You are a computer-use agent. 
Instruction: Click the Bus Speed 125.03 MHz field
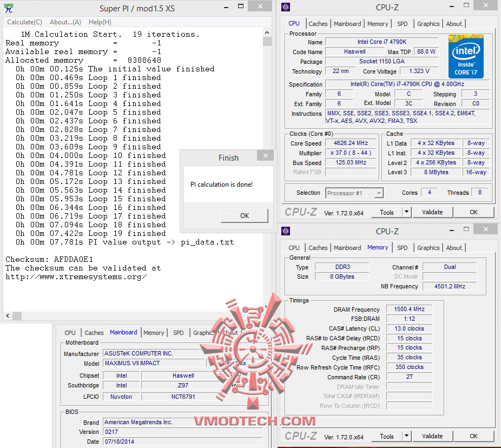351,162
